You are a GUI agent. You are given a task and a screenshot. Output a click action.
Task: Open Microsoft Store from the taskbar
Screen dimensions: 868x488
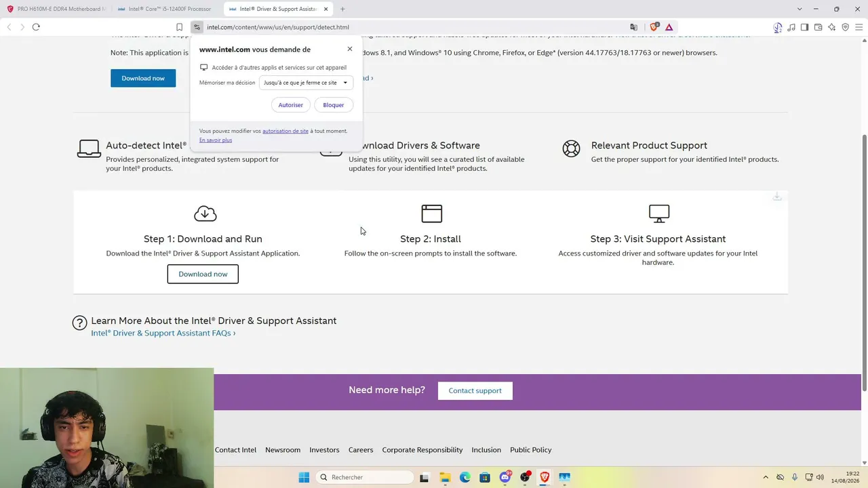(x=485, y=477)
